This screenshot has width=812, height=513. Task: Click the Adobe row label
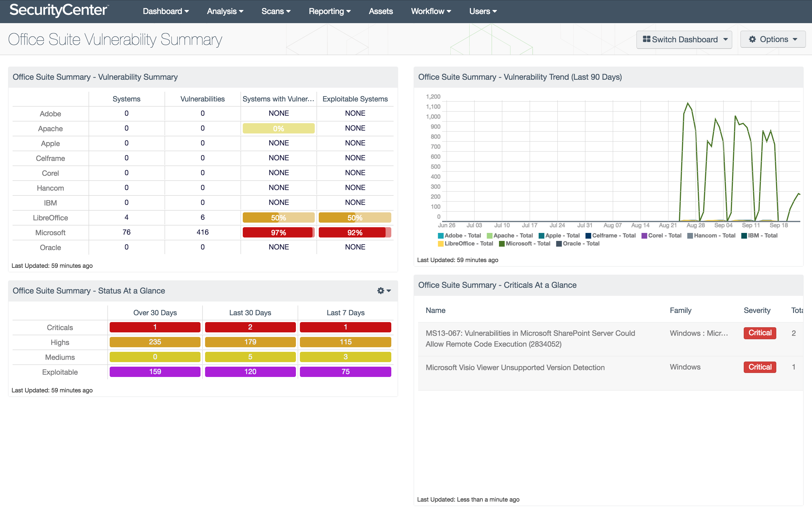tap(50, 114)
